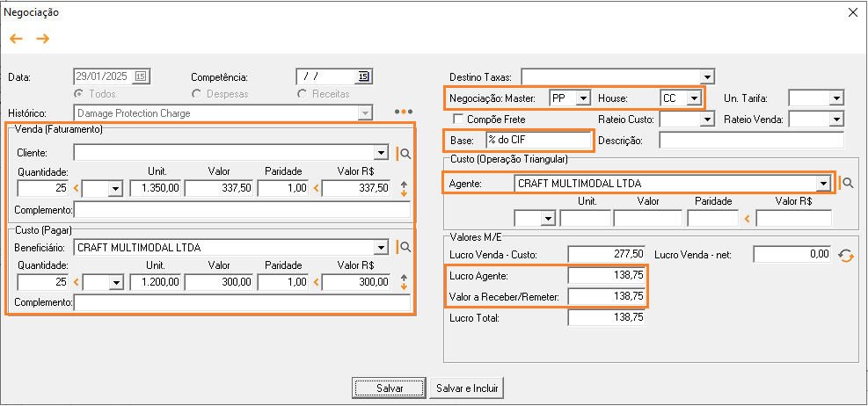The width and height of the screenshot is (868, 406).
Task: Go to next record with right arrow
Action: coord(42,39)
